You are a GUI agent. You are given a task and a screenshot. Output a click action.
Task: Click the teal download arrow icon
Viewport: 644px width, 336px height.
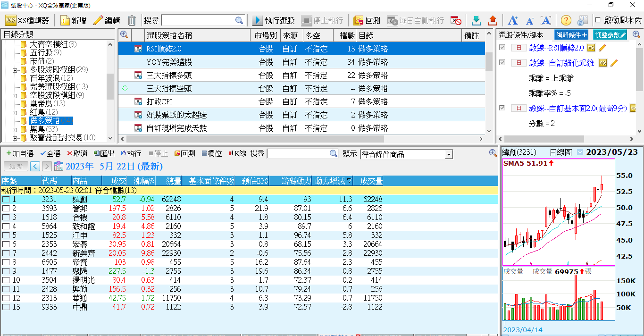click(477, 20)
